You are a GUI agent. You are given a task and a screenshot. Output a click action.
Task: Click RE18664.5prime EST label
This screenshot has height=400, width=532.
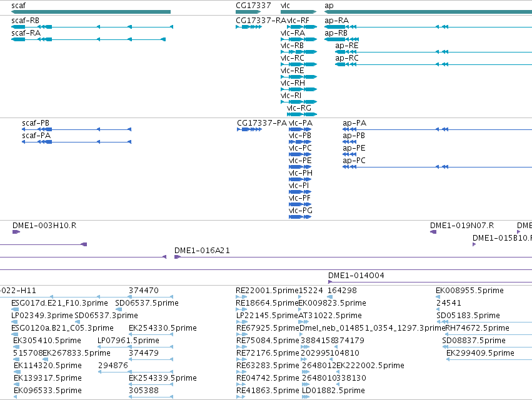(x=267, y=303)
